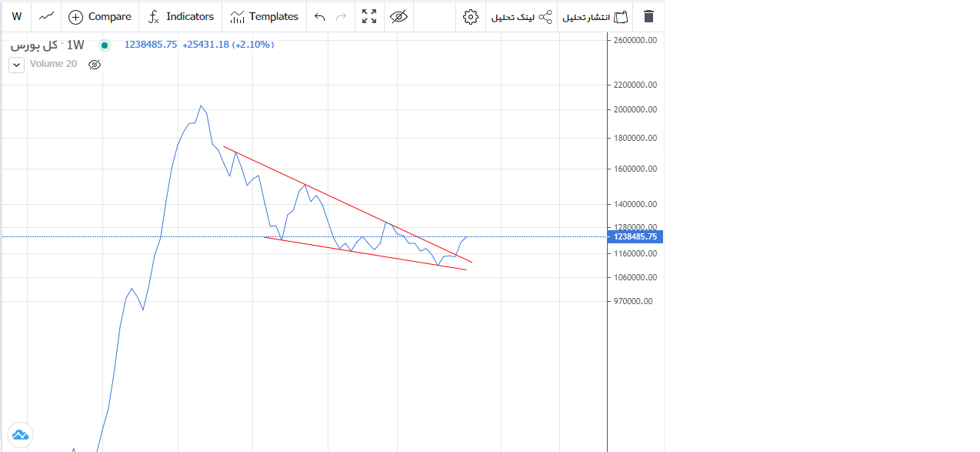
Task: Click انتشار تحلیل publish button
Action: [595, 16]
